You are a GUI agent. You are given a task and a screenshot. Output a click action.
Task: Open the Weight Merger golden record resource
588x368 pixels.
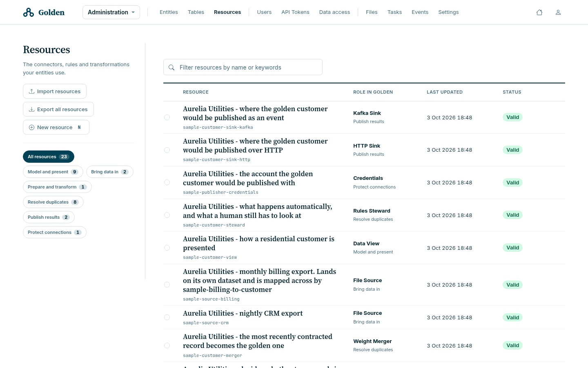click(258, 341)
